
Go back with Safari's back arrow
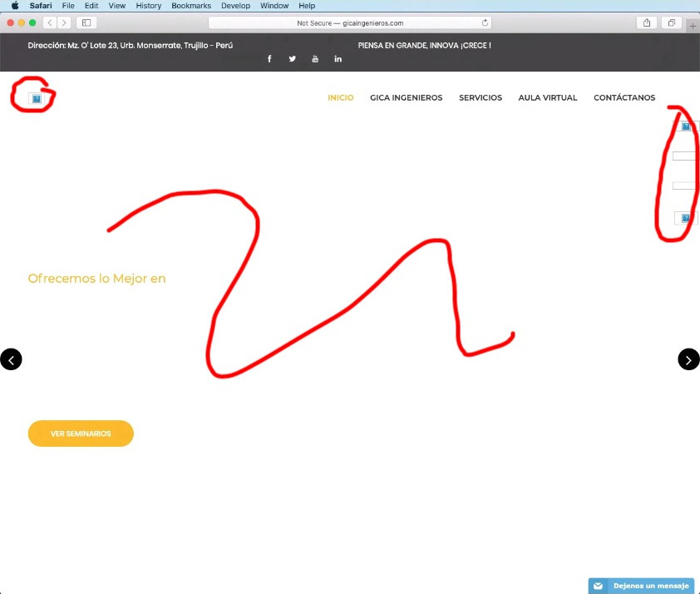point(50,22)
